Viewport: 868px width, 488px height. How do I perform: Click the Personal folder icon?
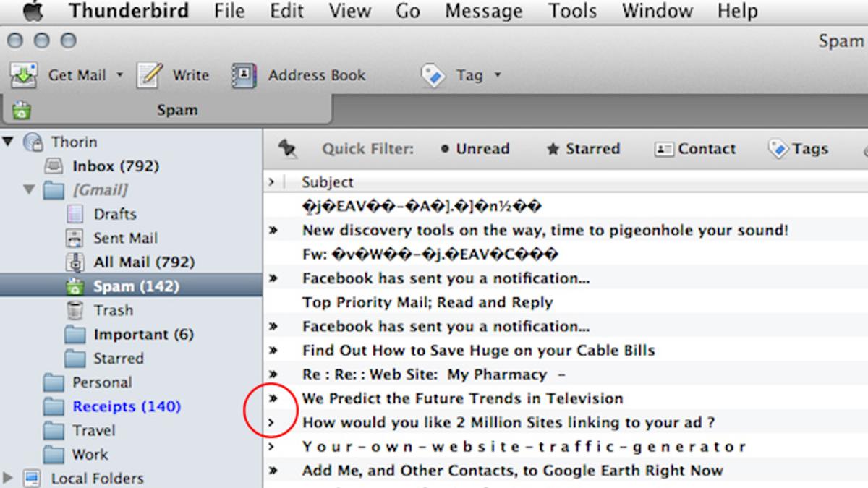(54, 382)
